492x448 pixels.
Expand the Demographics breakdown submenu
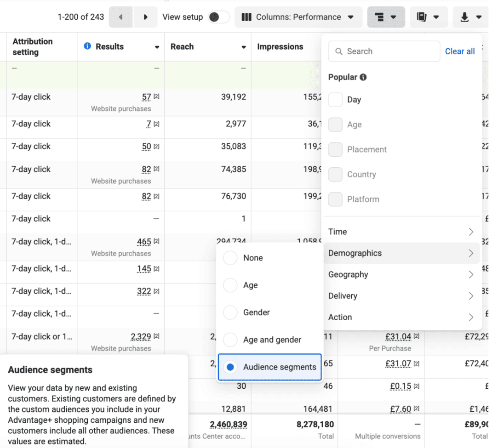click(401, 253)
